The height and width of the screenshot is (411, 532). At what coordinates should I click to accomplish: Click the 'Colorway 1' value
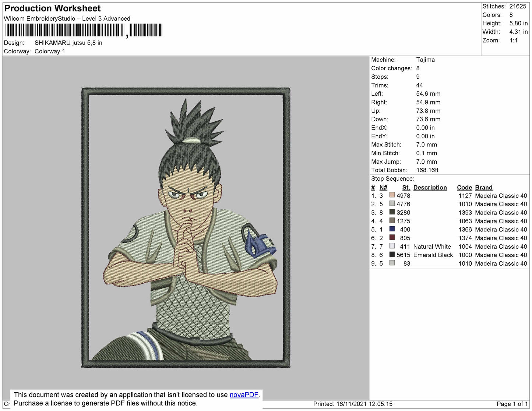point(50,51)
